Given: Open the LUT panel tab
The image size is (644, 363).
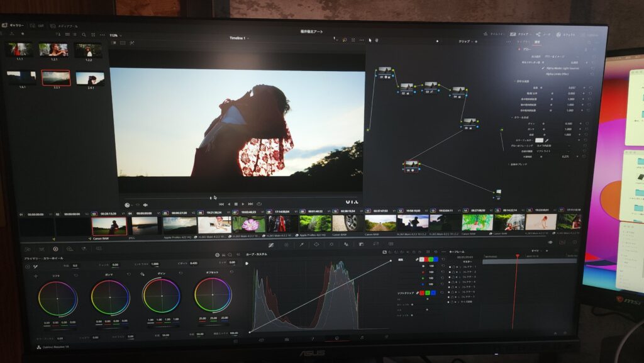Looking at the screenshot, I should [x=37, y=26].
